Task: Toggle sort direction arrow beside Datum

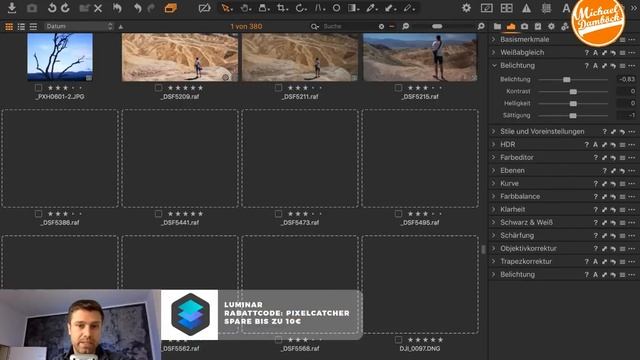Action: pos(121,27)
